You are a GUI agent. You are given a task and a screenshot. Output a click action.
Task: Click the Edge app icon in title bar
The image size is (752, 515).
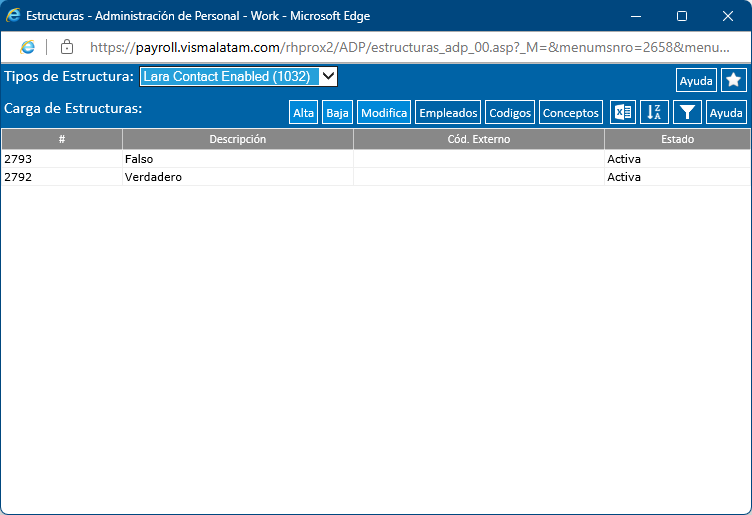(x=13, y=15)
